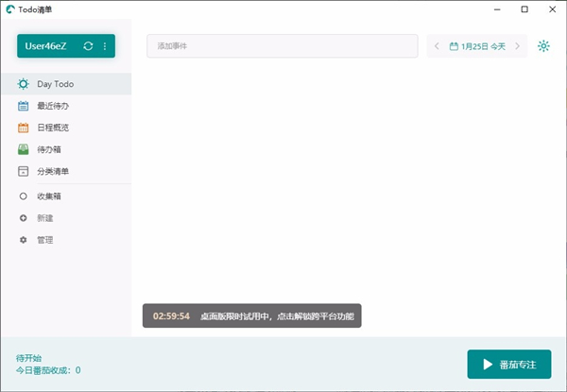Toggle the sun theme icon at top right

click(x=543, y=45)
